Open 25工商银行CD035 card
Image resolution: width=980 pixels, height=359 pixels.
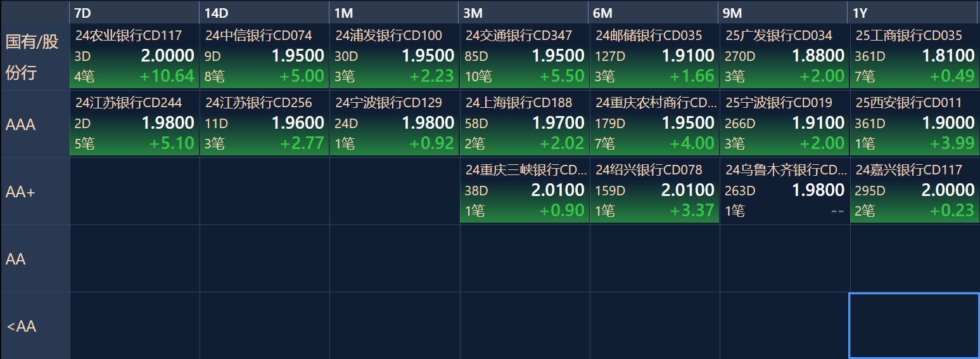tap(915, 56)
